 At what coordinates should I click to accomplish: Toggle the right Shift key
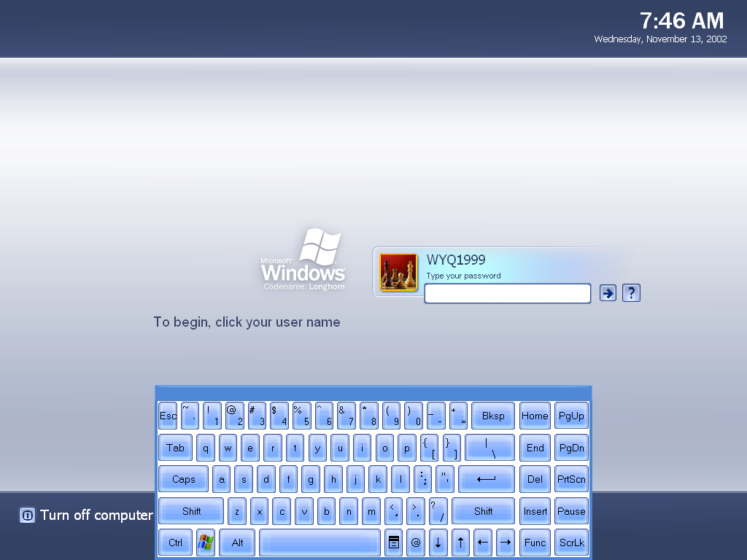(x=483, y=511)
